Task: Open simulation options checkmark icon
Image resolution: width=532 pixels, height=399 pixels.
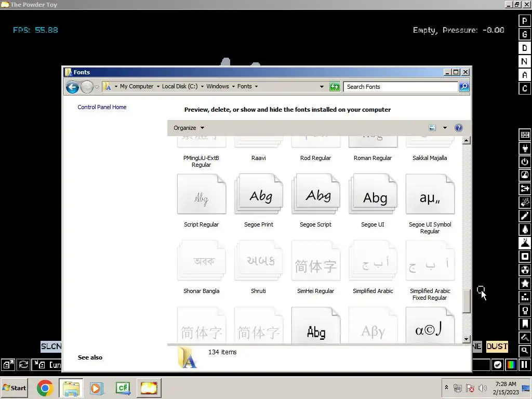Action: 497,365
